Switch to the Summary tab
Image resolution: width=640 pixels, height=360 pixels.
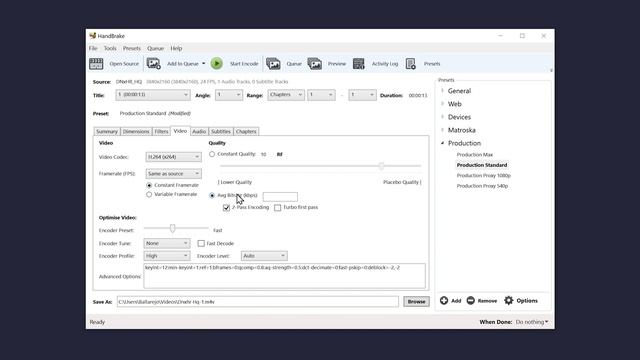click(x=107, y=131)
